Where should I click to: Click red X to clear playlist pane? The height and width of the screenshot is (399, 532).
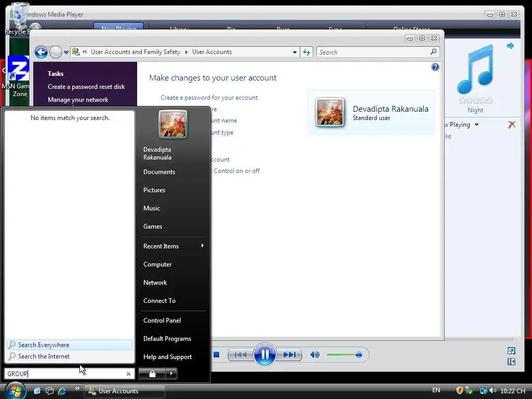[512, 125]
